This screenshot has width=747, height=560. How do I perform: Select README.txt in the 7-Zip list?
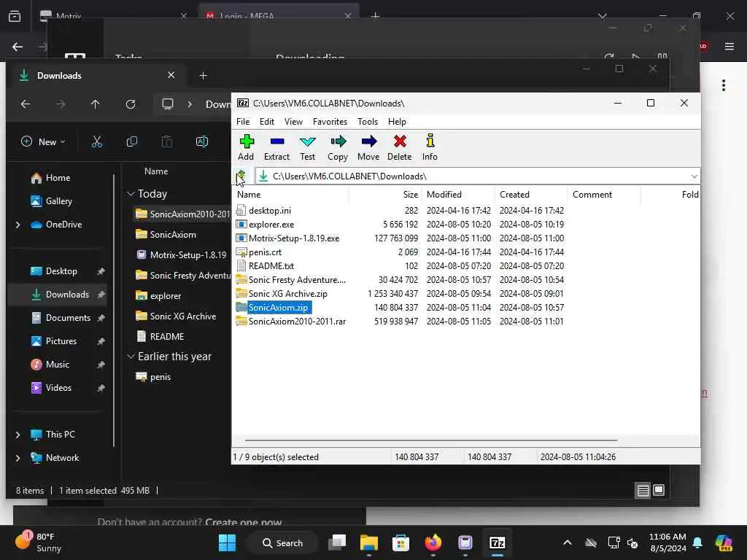(x=271, y=265)
